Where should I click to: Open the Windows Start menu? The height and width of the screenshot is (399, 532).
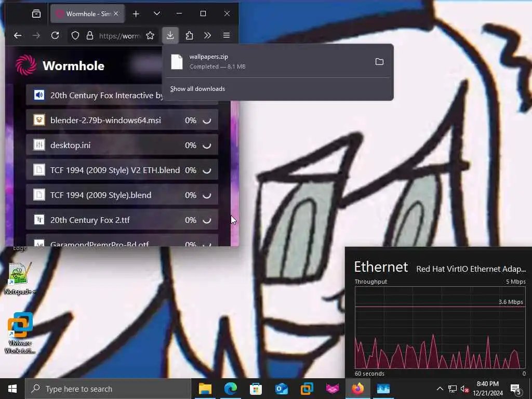[x=12, y=389]
